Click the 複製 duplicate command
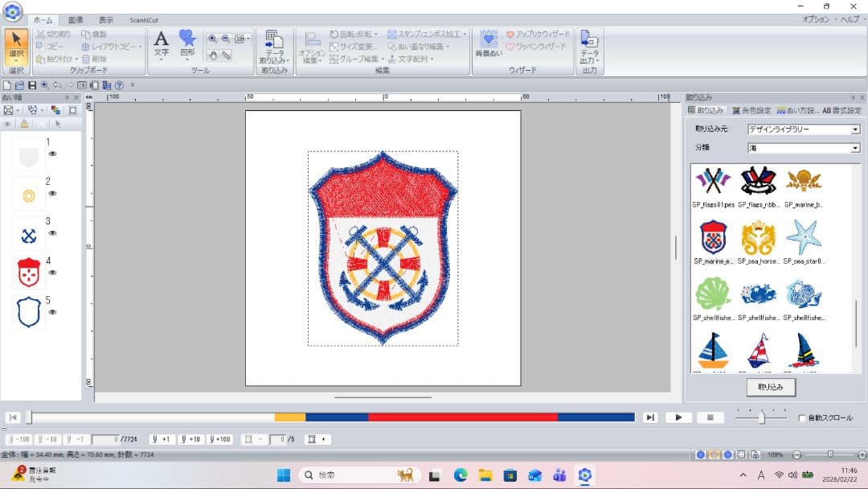Viewport: 868px width, 489px height. [x=94, y=35]
